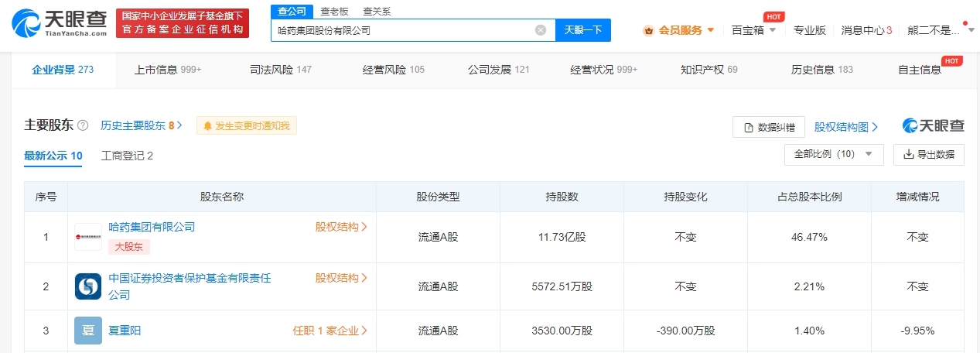Viewport: 980px width, 353px height.
Task: Select the 司法风险 147 tab
Action: pos(281,70)
